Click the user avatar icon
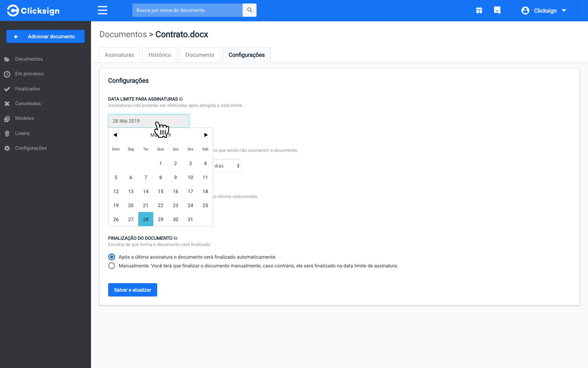The height and width of the screenshot is (368, 588). 525,11
